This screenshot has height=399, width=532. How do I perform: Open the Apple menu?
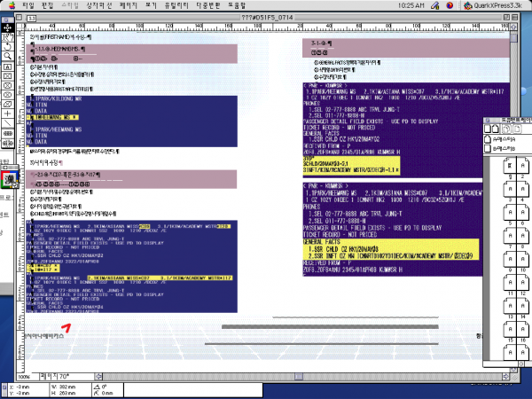pyautogui.click(x=11, y=5)
